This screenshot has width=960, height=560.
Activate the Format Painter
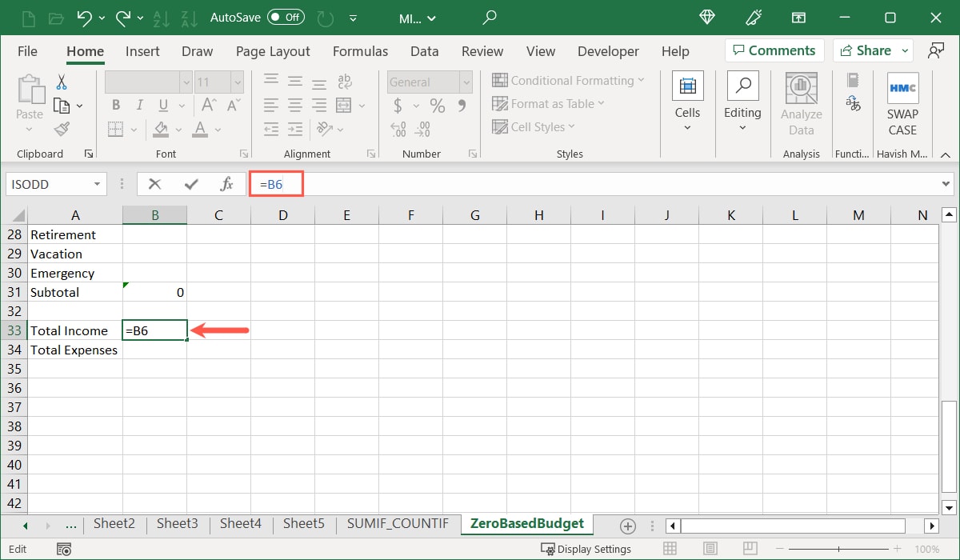click(62, 129)
